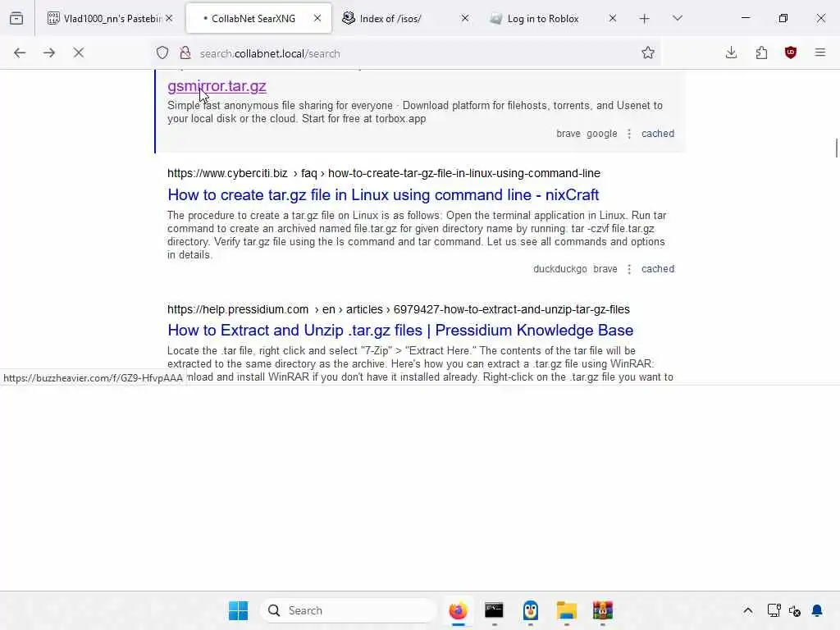Viewport: 840px width, 630px height.
Task: Click the cyberciti.biz URL breadcrumb
Action: (384, 174)
